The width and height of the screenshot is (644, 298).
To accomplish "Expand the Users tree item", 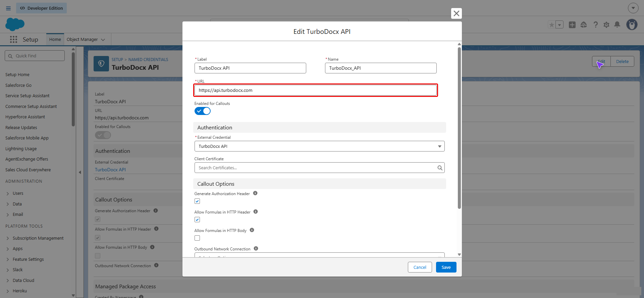I will pos(8,194).
